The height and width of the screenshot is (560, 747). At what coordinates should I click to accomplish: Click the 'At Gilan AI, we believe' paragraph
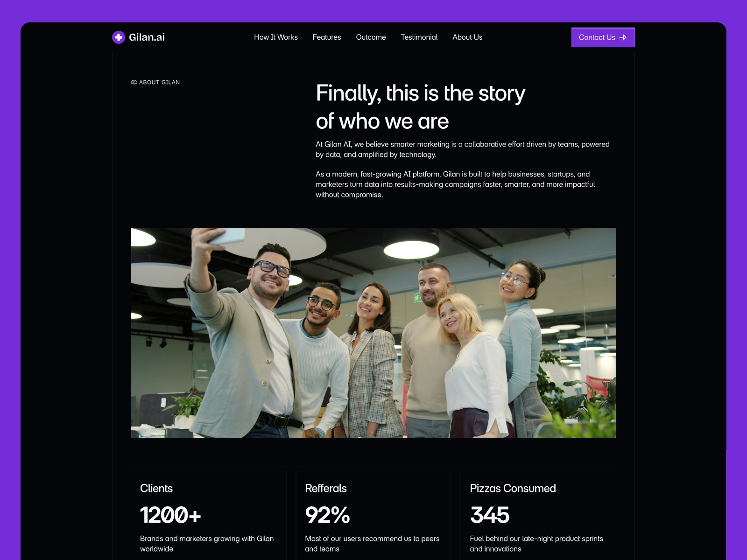tap(463, 149)
